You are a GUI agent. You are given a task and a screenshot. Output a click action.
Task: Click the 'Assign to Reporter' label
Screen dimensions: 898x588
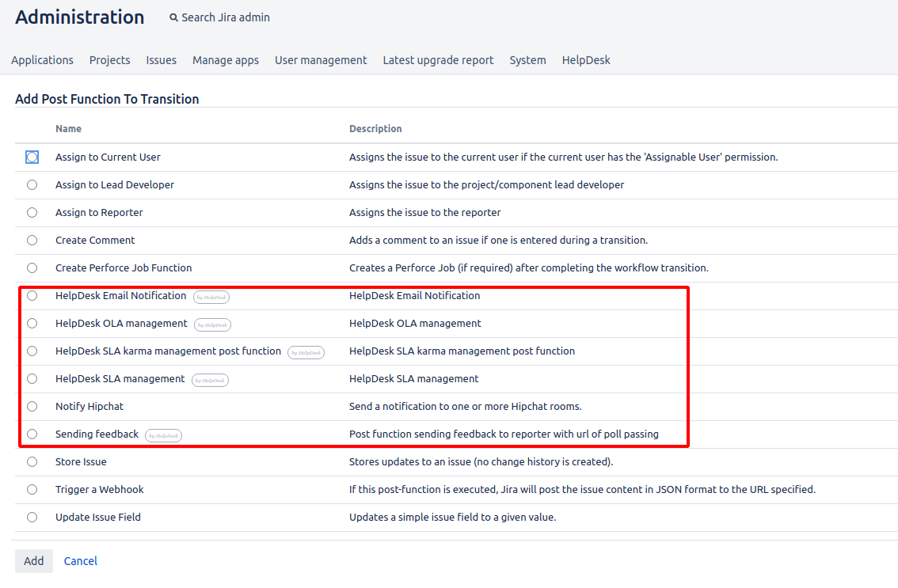click(99, 212)
